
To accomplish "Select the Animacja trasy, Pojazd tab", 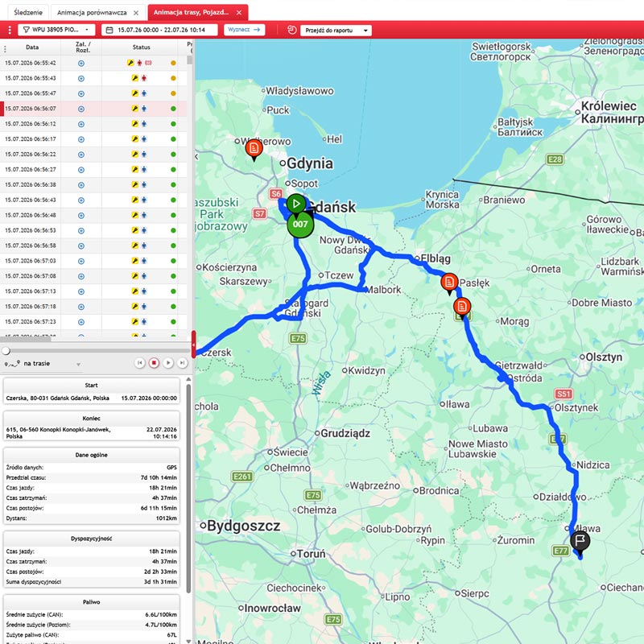I will (191, 12).
